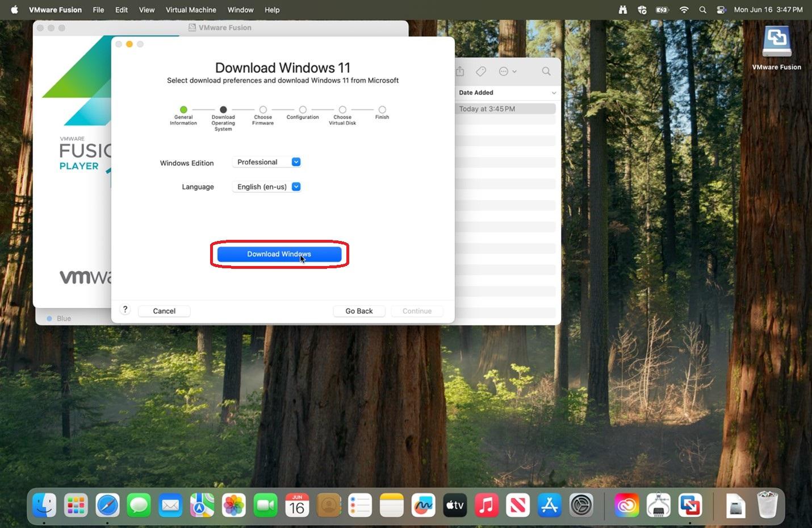Open Apple TV from the Dock
The image size is (812, 528).
click(x=455, y=505)
